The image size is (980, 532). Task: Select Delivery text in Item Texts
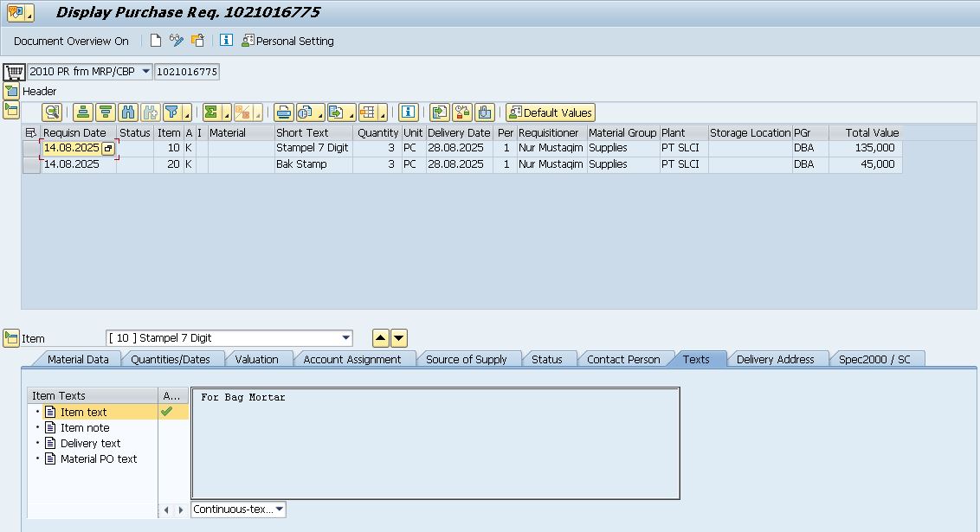[x=90, y=443]
